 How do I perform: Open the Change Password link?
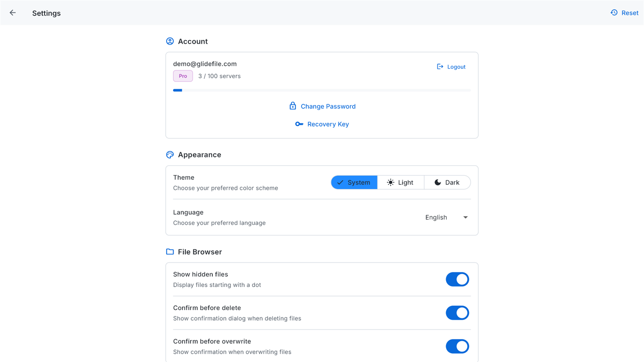(x=322, y=106)
